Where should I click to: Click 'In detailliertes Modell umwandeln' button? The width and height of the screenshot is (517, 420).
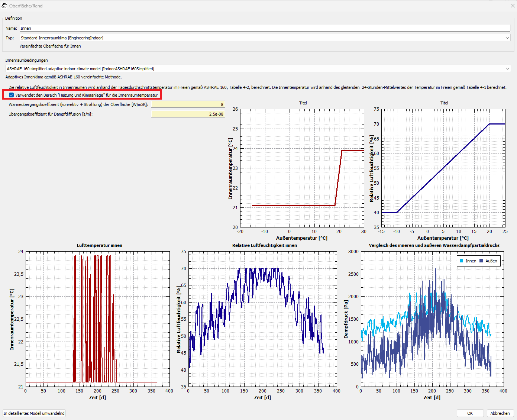[34, 413]
